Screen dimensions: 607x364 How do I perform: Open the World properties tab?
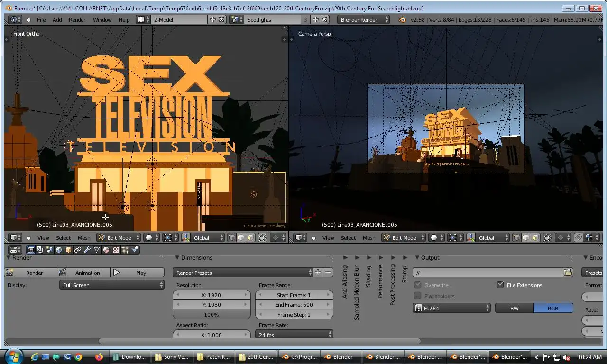(x=59, y=250)
